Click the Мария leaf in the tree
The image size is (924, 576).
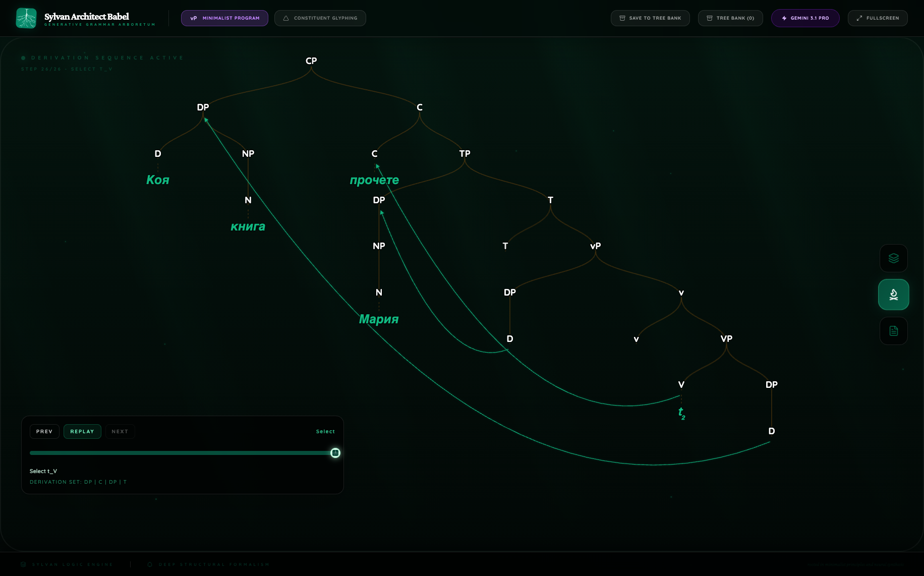(x=379, y=319)
